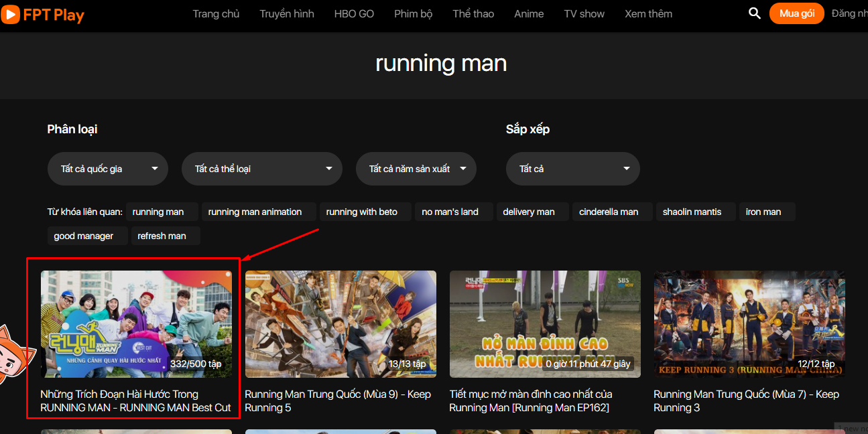Viewport: 868px width, 434px height.
Task: Open RUNNING MAN Best Cut thumbnail
Action: (136, 323)
